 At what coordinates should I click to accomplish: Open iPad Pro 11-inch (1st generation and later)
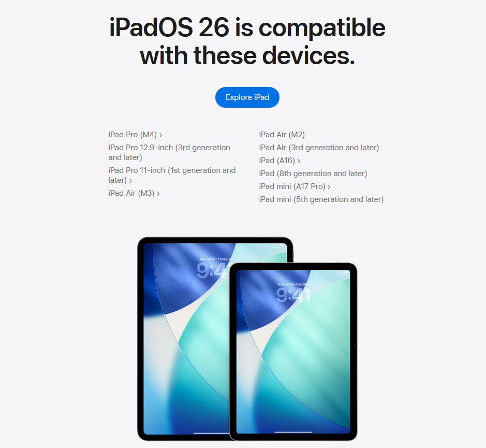(172, 175)
